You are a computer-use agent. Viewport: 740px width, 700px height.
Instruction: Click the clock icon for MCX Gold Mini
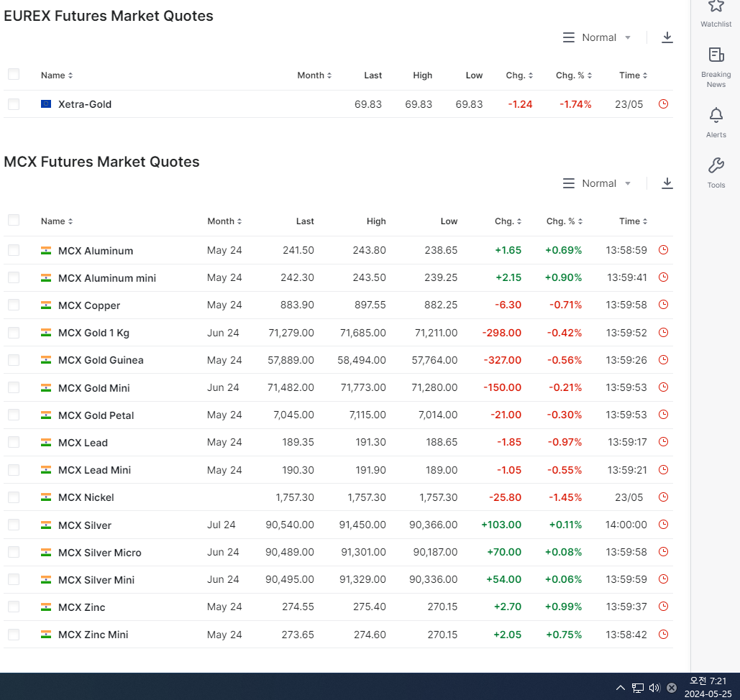point(663,387)
